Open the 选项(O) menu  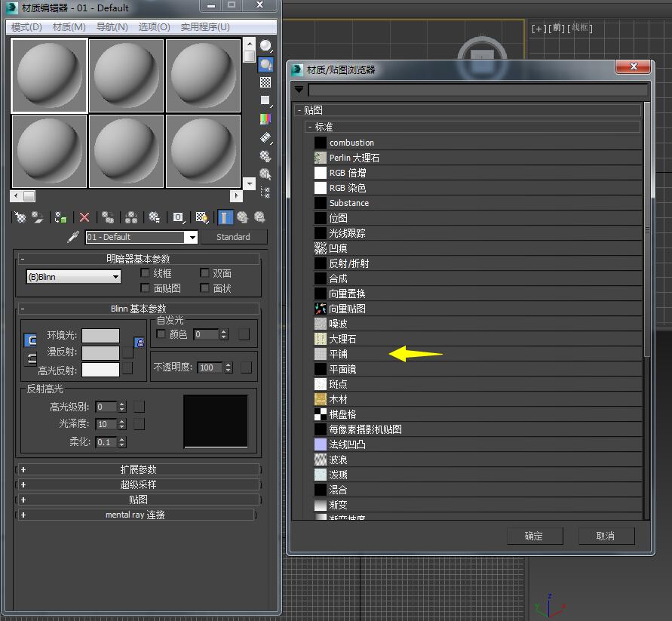pos(152,26)
